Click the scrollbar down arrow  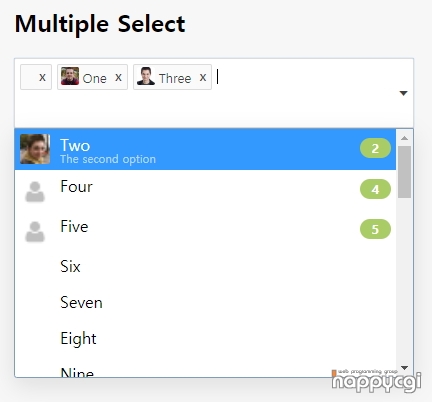(404, 368)
